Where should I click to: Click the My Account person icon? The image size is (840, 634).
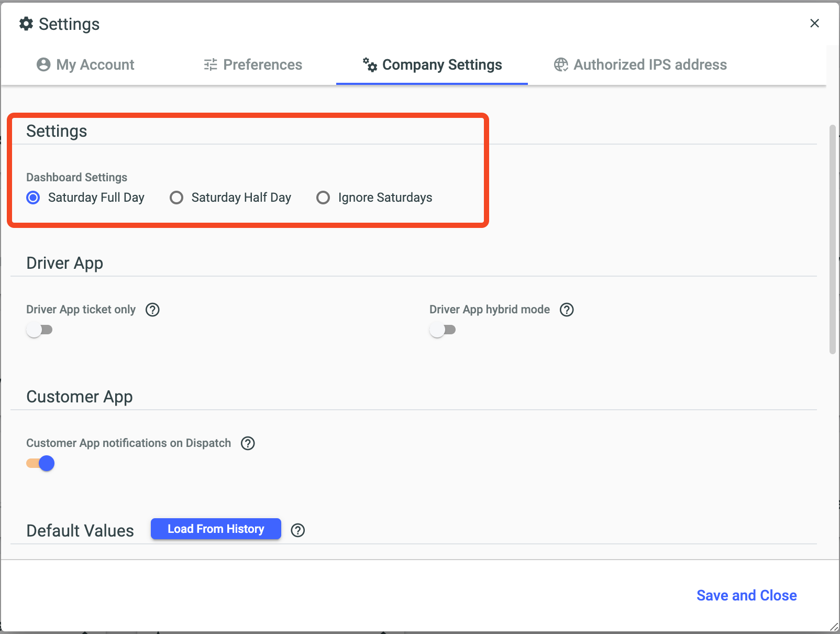tap(43, 64)
